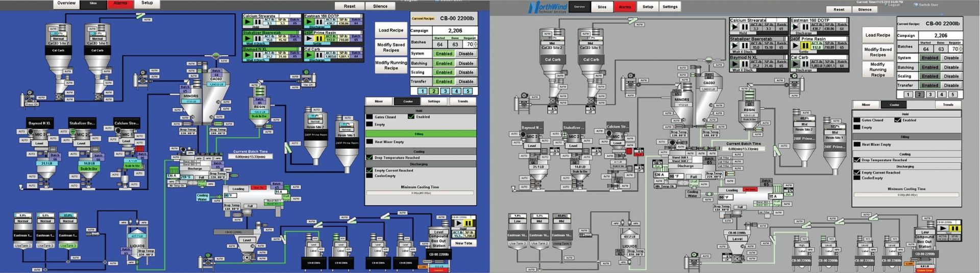Screen dimensions: 980x273
Task: Disable Scaling on the blue screen
Action: [x=466, y=72]
